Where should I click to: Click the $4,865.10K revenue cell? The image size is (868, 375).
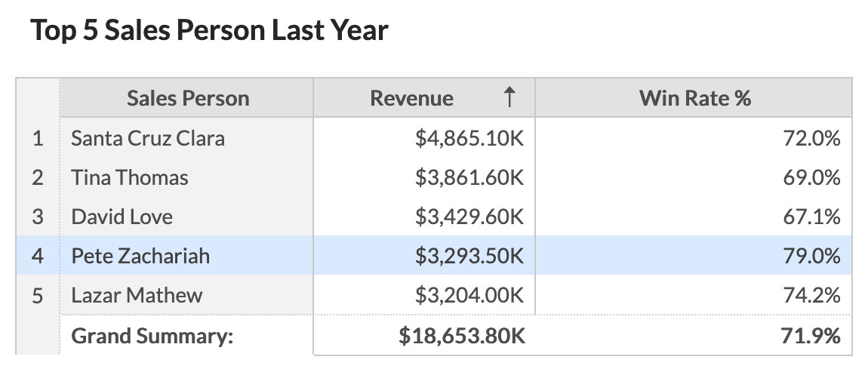469,139
